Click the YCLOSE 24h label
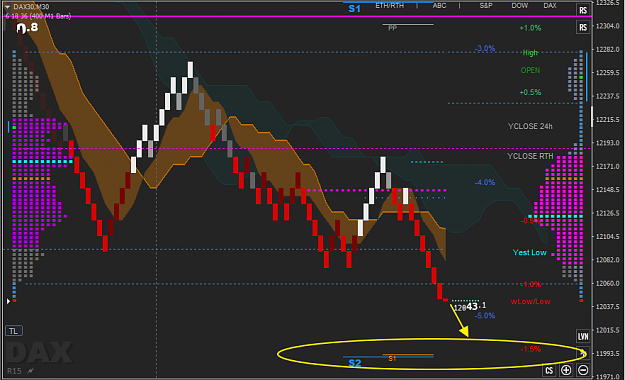The image size is (625, 380). click(x=530, y=126)
